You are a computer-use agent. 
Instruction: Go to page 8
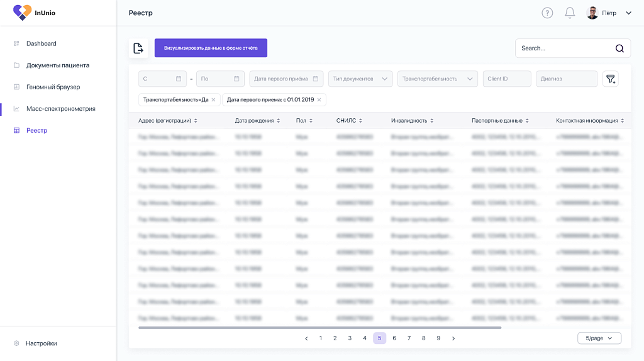tap(423, 338)
